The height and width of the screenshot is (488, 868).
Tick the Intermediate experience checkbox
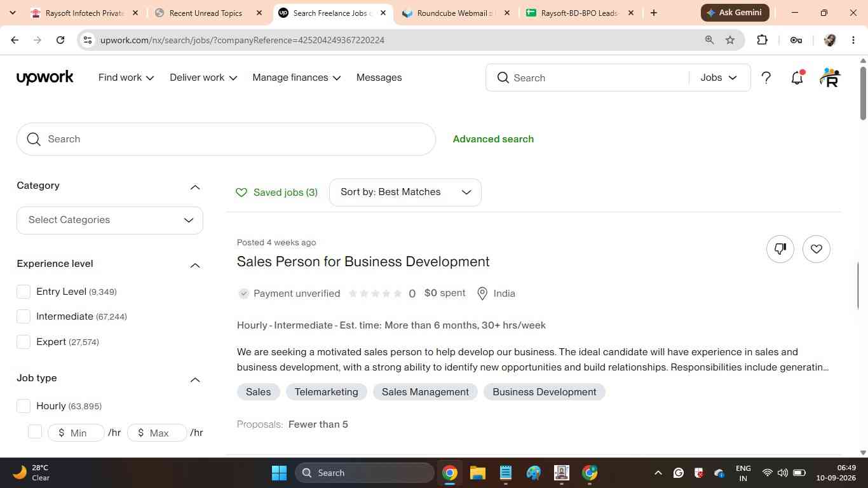tap(24, 316)
